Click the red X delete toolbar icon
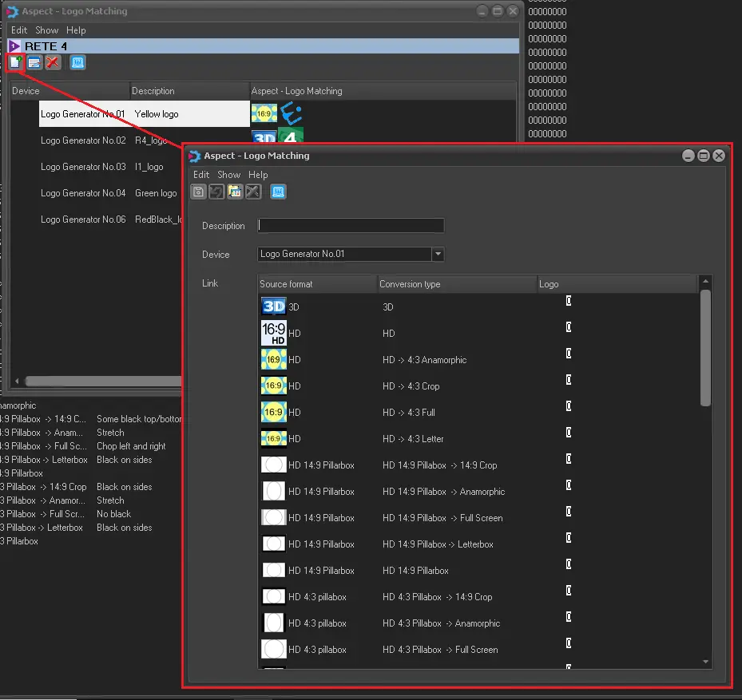 click(x=53, y=62)
